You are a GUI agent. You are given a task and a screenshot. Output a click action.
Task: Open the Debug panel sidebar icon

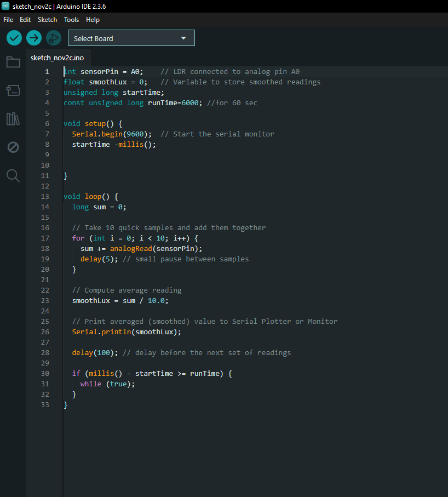13,147
